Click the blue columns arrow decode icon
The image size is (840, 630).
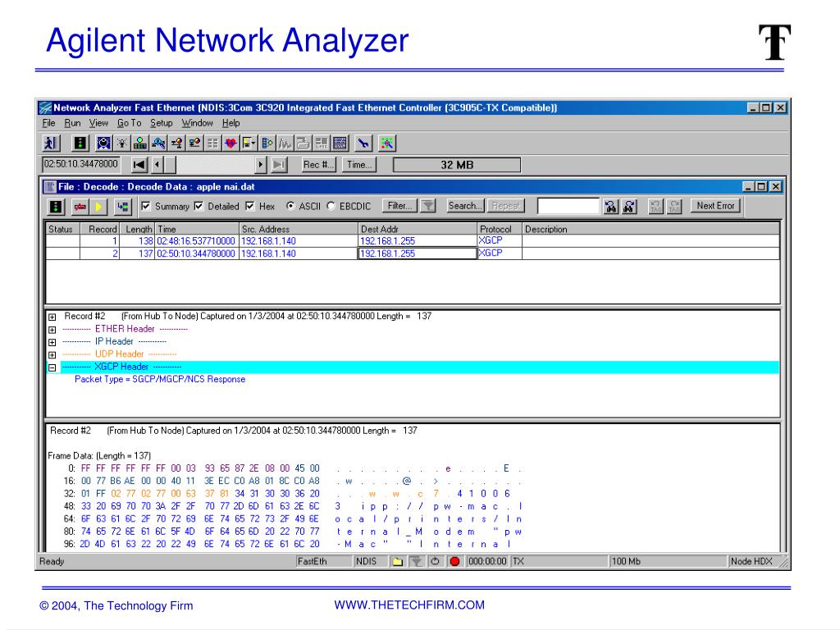267,143
